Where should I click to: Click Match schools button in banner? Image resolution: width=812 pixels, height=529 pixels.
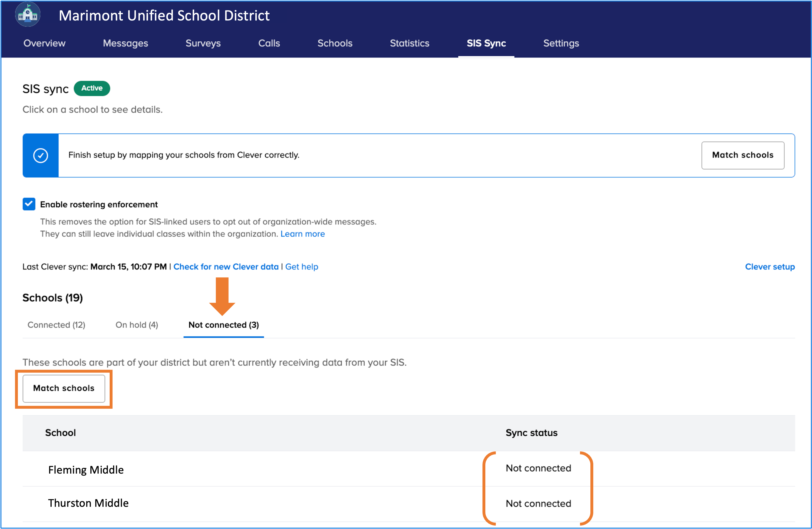pos(742,155)
